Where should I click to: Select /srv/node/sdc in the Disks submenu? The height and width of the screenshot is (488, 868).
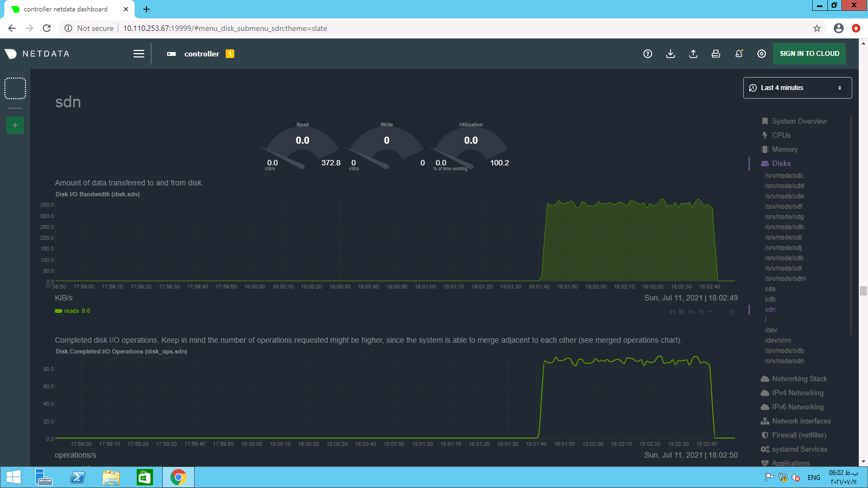point(784,176)
